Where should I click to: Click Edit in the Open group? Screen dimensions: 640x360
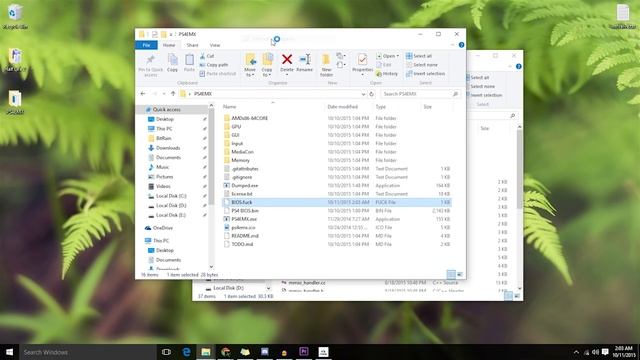click(x=384, y=65)
